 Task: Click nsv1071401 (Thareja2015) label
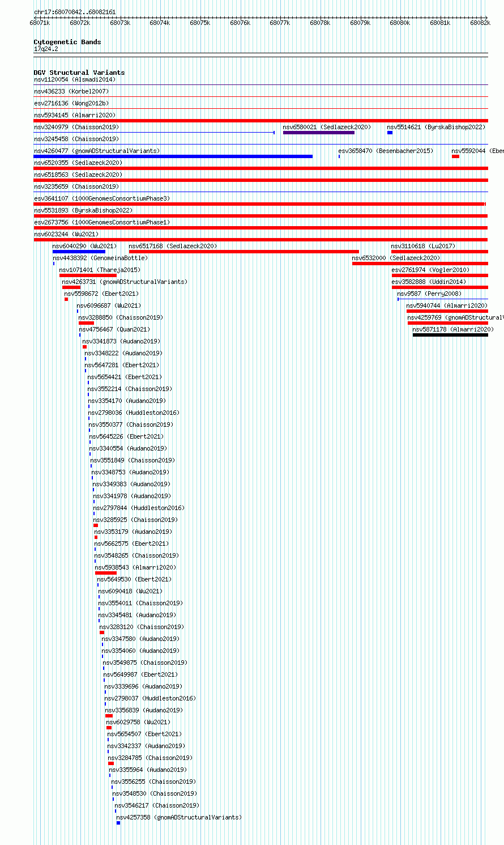tap(100, 270)
